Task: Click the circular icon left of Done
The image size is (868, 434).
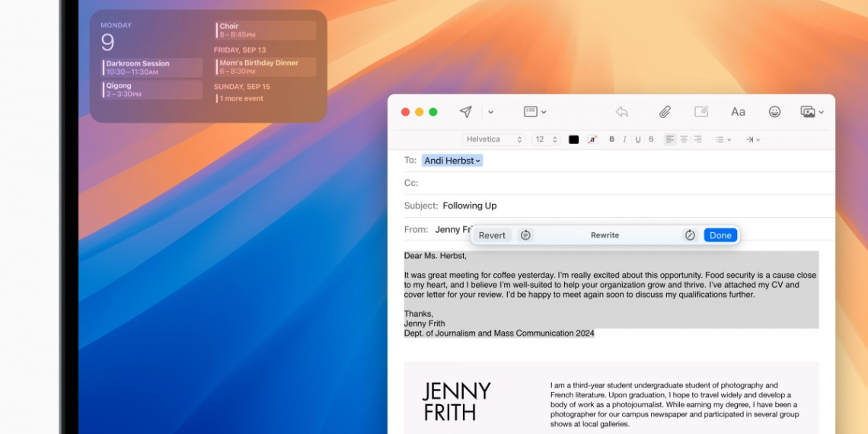Action: pos(690,235)
